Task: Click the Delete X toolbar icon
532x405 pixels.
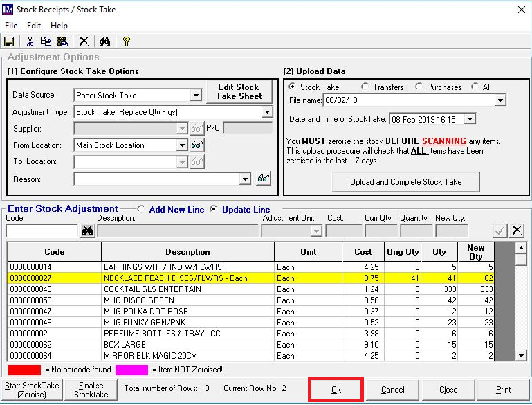Action: (x=84, y=42)
